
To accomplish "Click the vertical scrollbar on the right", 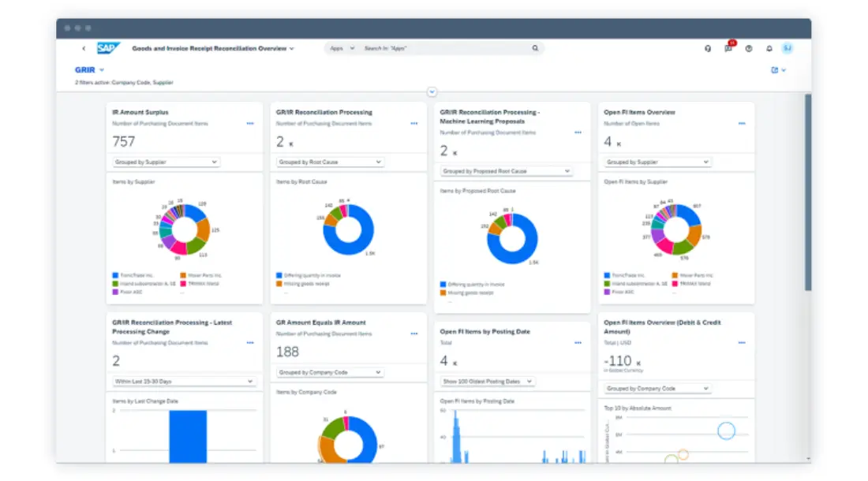I will click(x=808, y=192).
